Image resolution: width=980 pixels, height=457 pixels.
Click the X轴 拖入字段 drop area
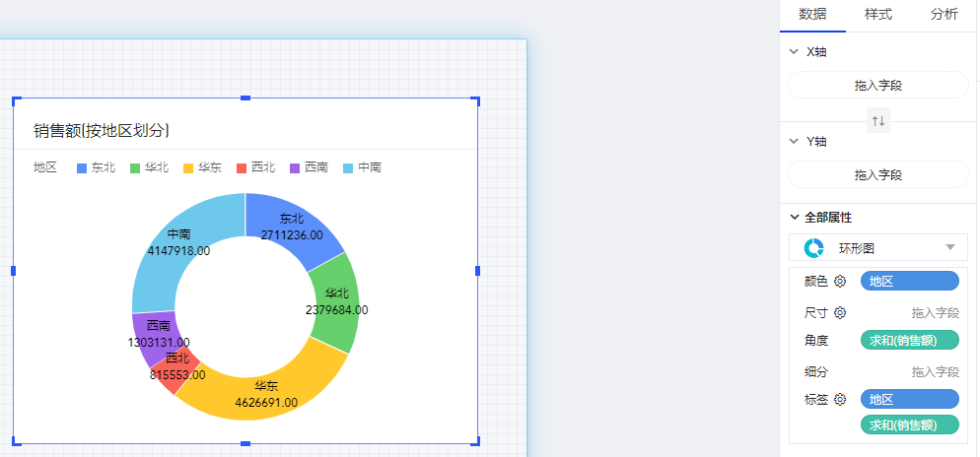pyautogui.click(x=877, y=86)
